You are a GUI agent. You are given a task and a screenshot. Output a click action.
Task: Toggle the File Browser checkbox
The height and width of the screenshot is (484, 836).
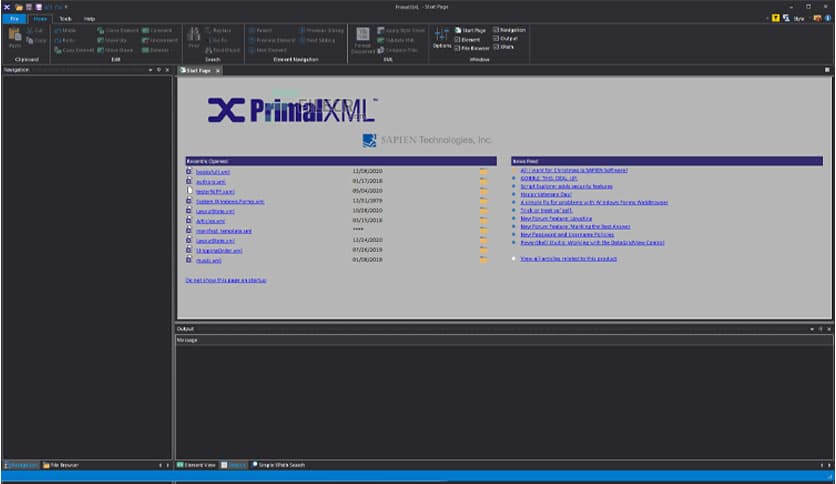coord(457,49)
